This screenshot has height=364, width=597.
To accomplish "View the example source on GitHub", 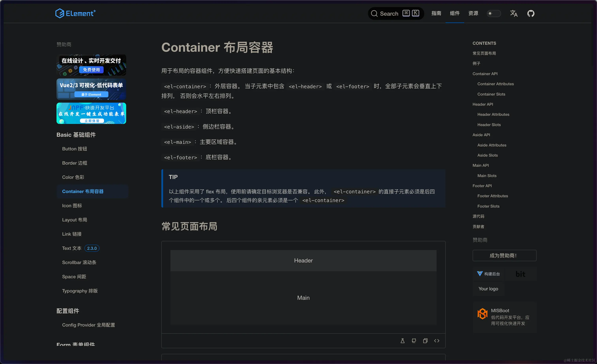I will (x=414, y=341).
